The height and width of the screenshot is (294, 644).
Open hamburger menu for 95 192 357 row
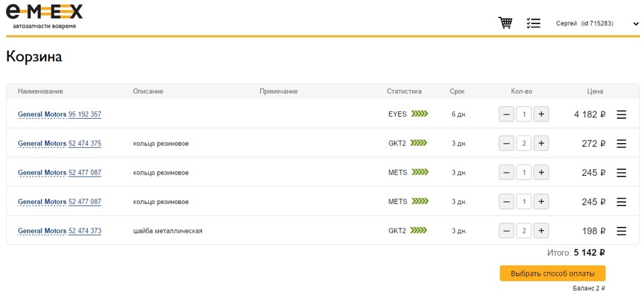point(621,115)
